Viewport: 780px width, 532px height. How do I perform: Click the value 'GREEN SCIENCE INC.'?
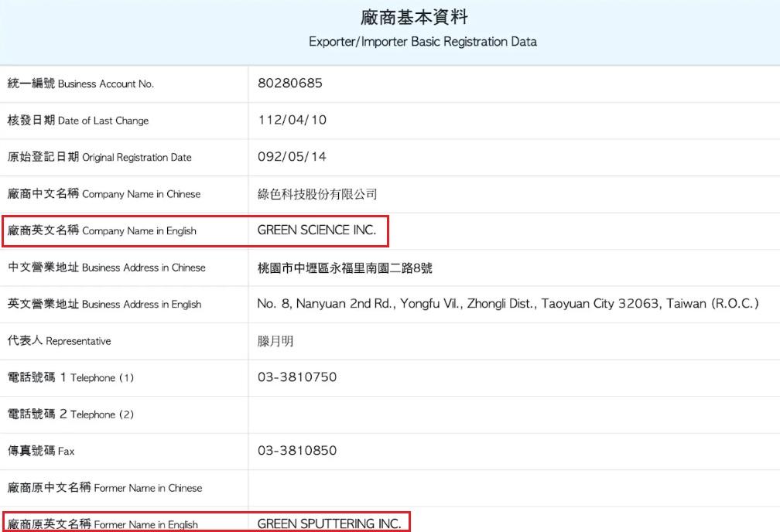coord(317,230)
